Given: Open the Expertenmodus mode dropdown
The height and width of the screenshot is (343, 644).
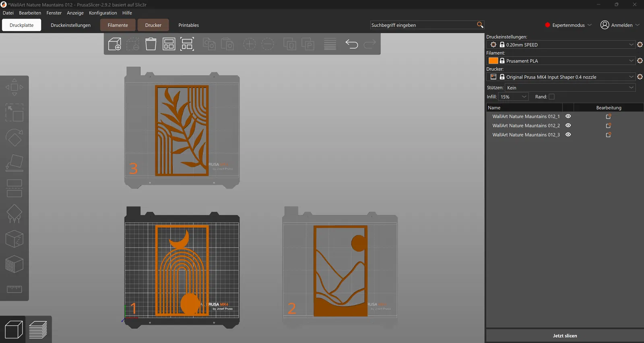Looking at the screenshot, I should click(x=568, y=25).
